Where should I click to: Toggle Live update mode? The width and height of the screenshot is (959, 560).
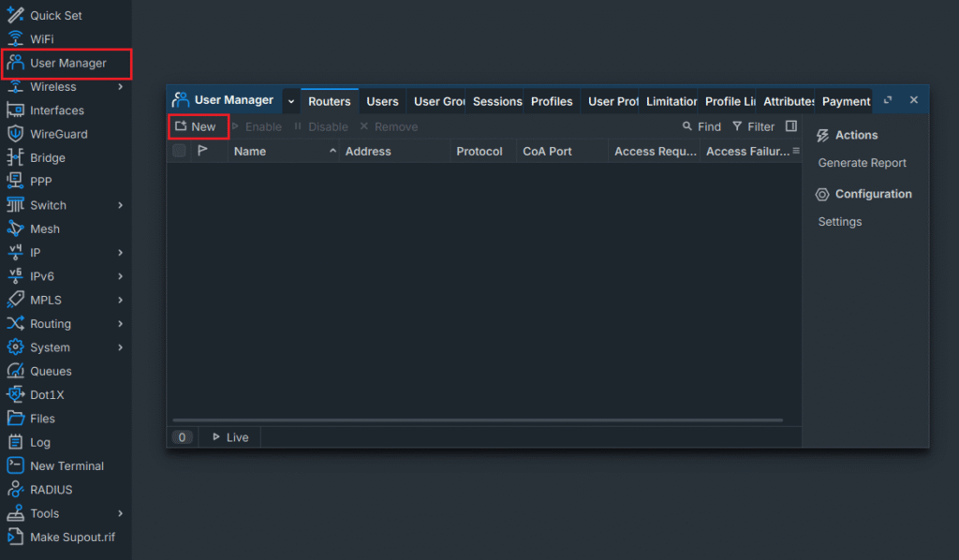[230, 437]
